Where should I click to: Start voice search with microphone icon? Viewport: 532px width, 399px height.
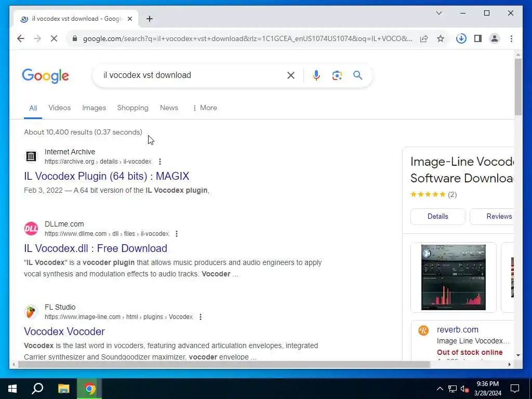(316, 75)
